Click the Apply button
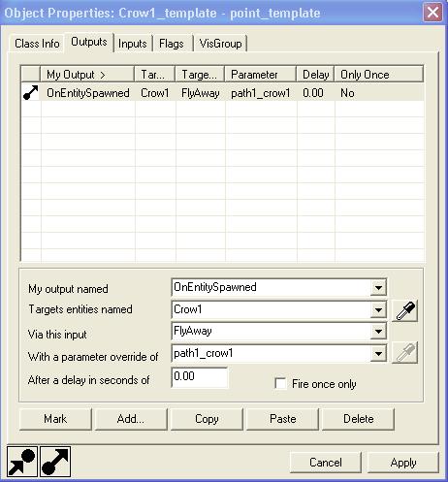The height and width of the screenshot is (482, 448). (x=403, y=463)
